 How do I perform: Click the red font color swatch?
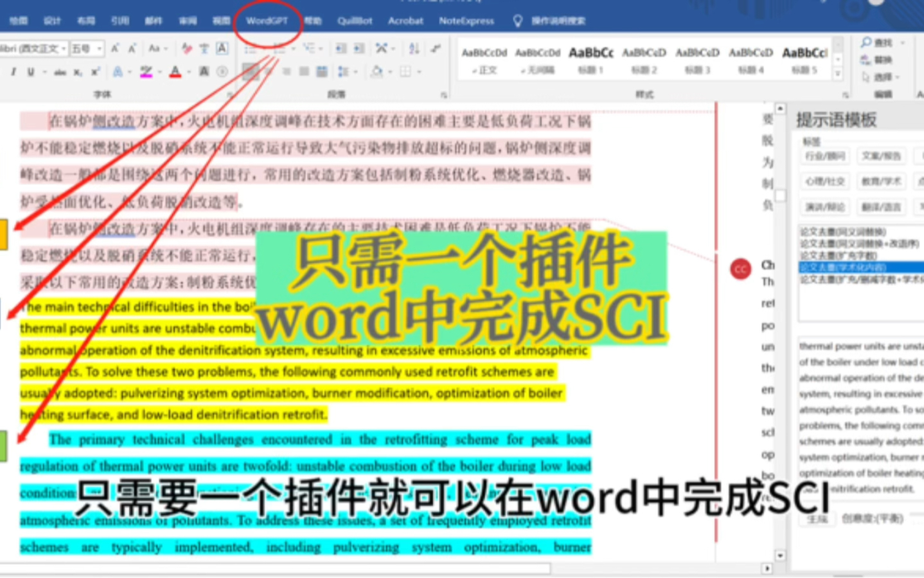point(175,72)
